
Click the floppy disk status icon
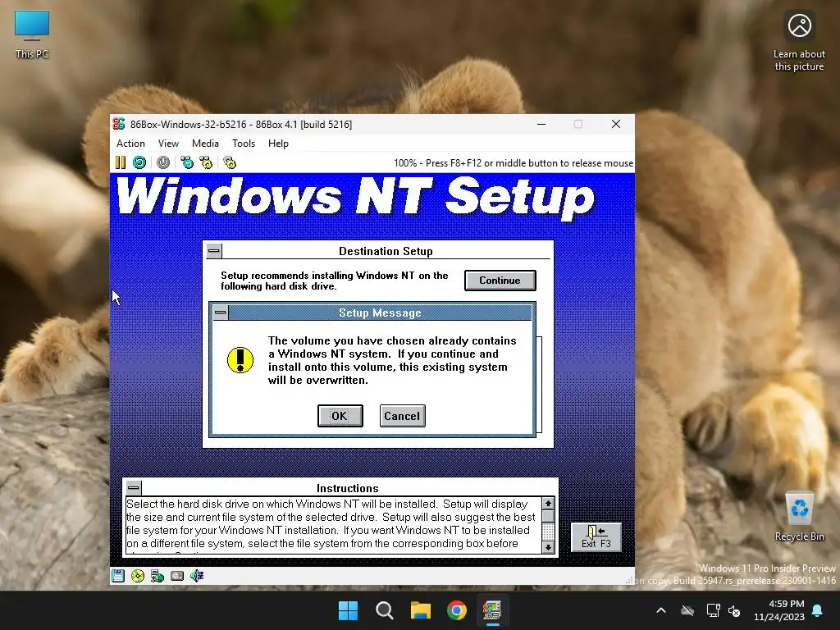tap(118, 576)
